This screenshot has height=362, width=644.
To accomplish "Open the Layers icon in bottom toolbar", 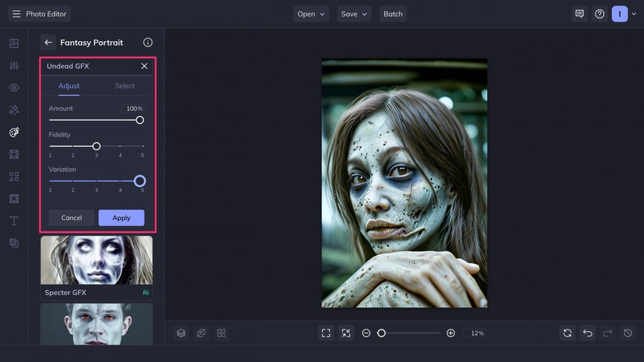I will [181, 333].
